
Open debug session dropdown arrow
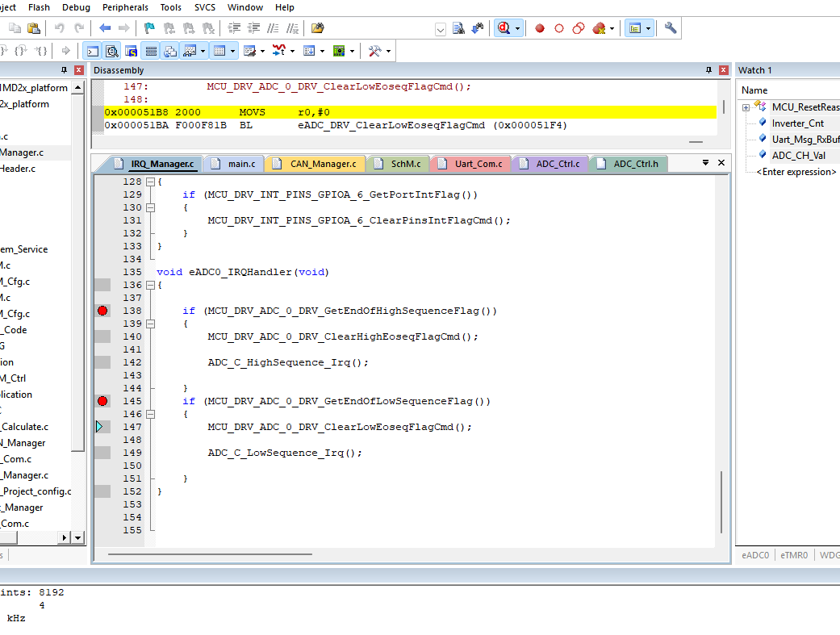point(517,29)
